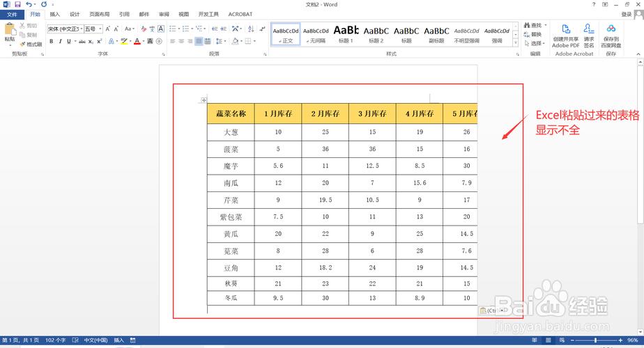This screenshot has width=644, height=348.
Task: Click the table move handle icon
Action: click(204, 100)
